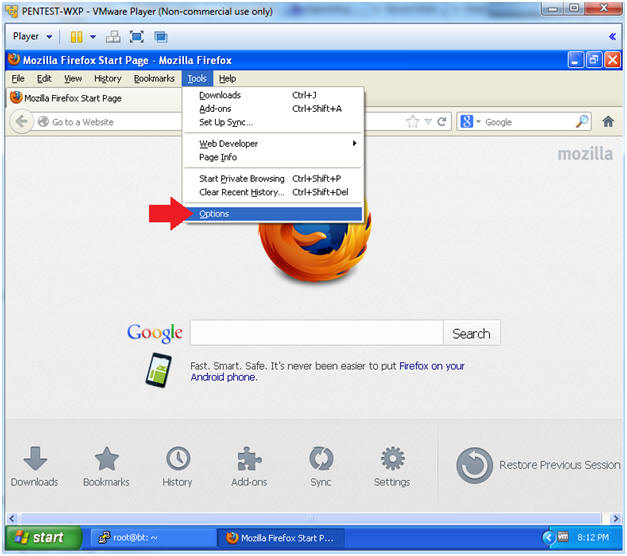This screenshot has width=627, height=556.
Task: Open the Edit menu
Action: 44,79
